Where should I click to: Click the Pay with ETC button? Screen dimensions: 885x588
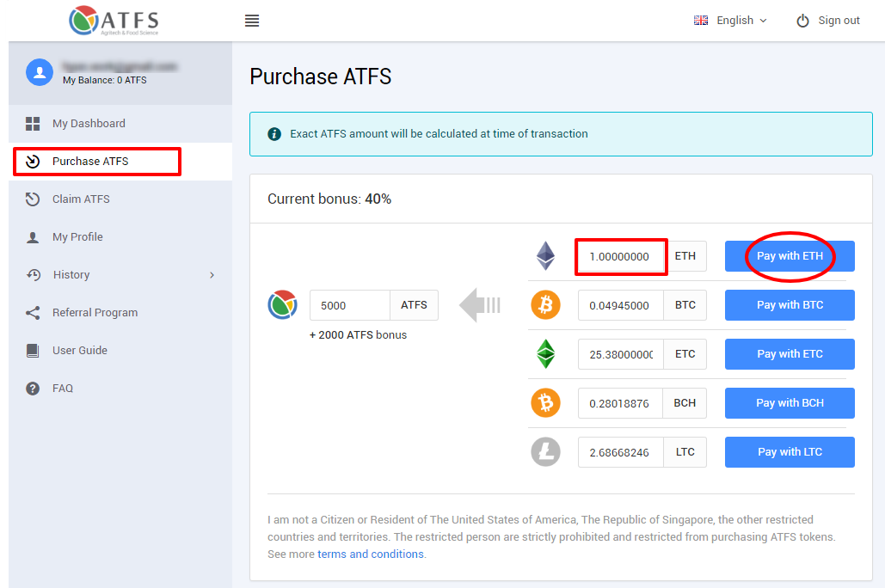coord(790,354)
